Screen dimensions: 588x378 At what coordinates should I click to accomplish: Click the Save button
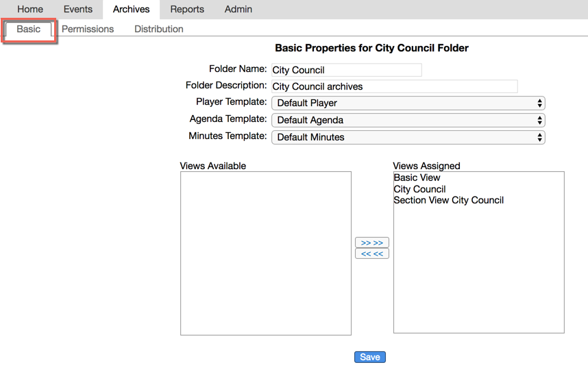pyautogui.click(x=370, y=357)
